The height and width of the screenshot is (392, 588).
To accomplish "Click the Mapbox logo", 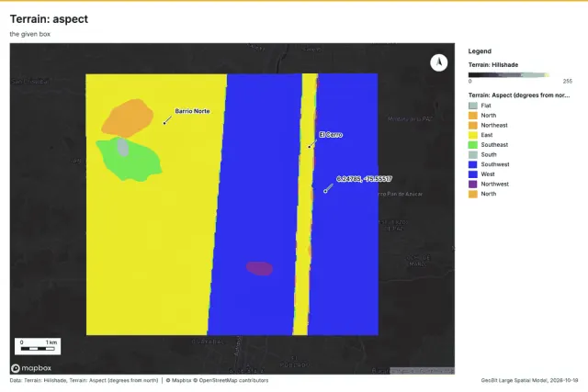I will tap(31, 368).
